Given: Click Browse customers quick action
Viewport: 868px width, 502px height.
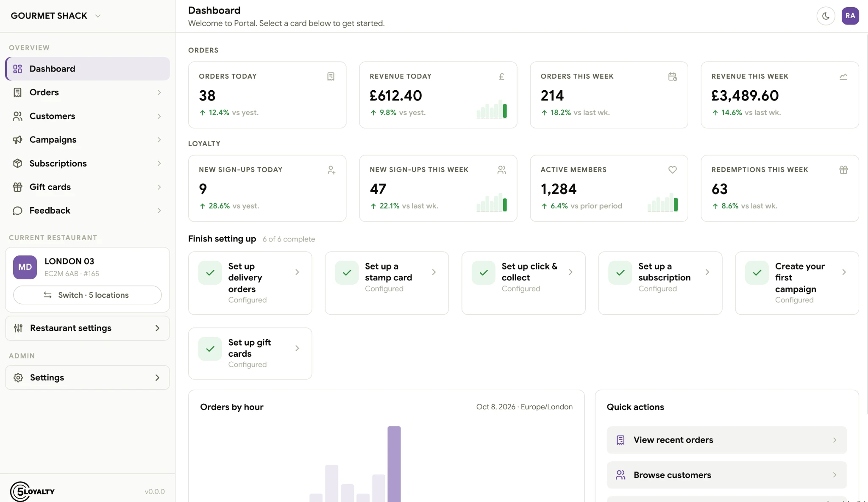Looking at the screenshot, I should coord(727,475).
